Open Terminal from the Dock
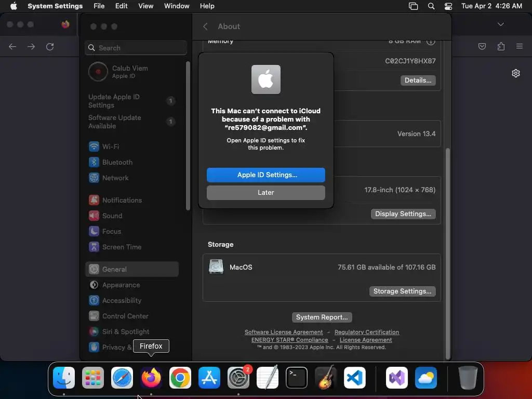 (297, 378)
